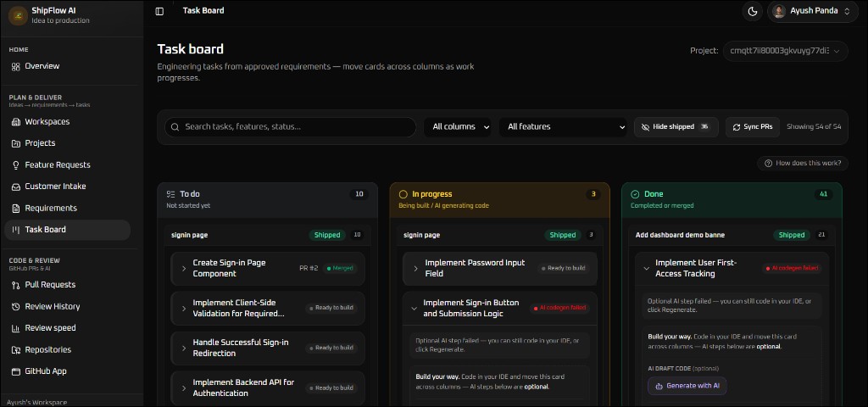The width and height of the screenshot is (868, 407).
Task: Click Generate with AI button
Action: click(687, 386)
